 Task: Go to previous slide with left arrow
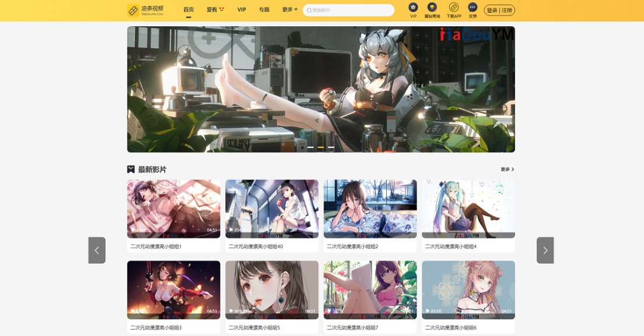[x=97, y=250]
